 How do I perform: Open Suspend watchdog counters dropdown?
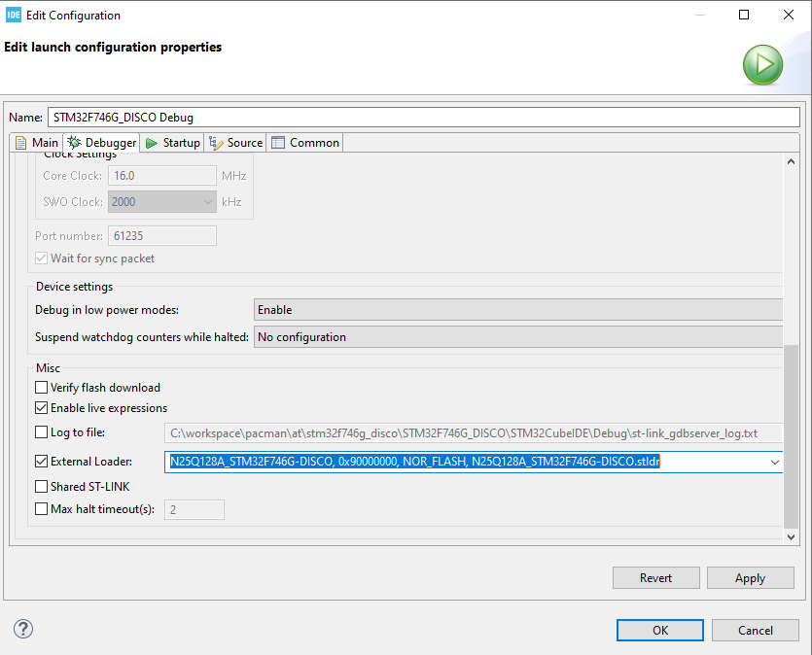(518, 337)
